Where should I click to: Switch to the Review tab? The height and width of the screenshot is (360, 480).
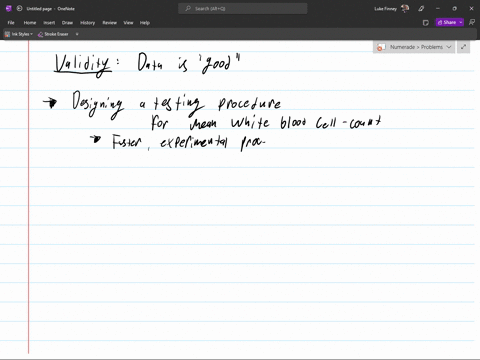[110, 23]
